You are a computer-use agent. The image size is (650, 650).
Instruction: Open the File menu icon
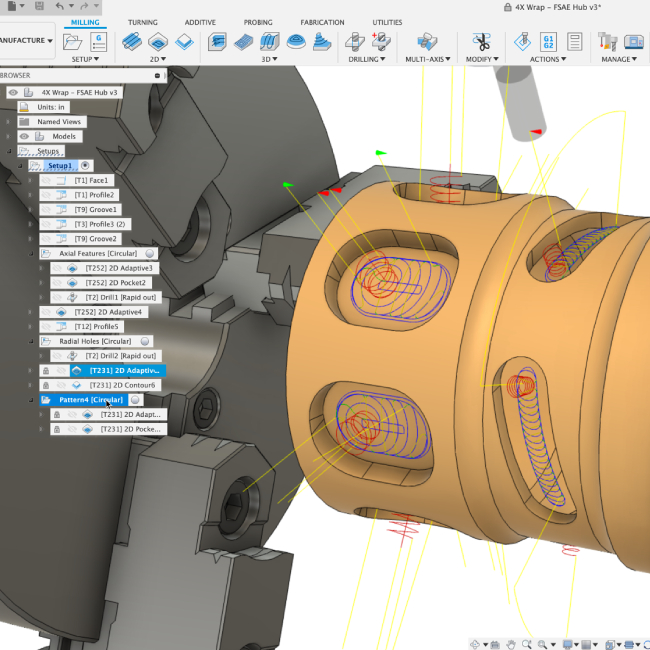13,6
